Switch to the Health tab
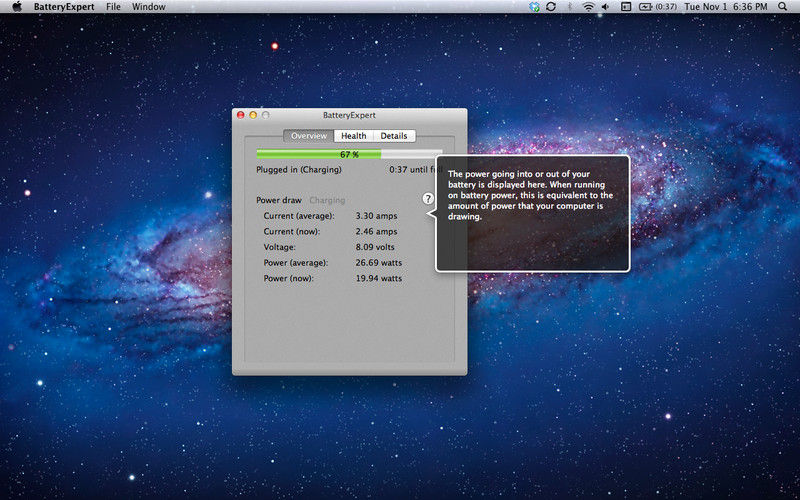800x500 pixels. [x=354, y=136]
